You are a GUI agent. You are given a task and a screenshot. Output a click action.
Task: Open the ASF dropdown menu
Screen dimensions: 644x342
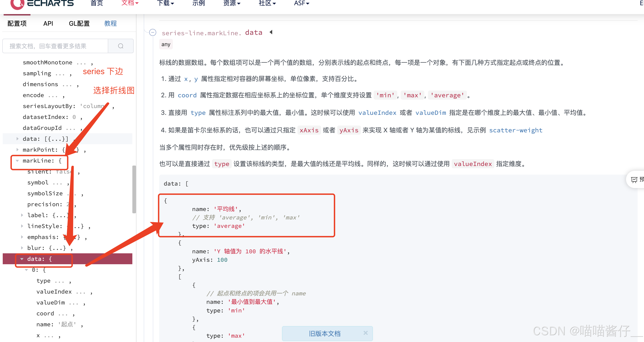(x=302, y=3)
